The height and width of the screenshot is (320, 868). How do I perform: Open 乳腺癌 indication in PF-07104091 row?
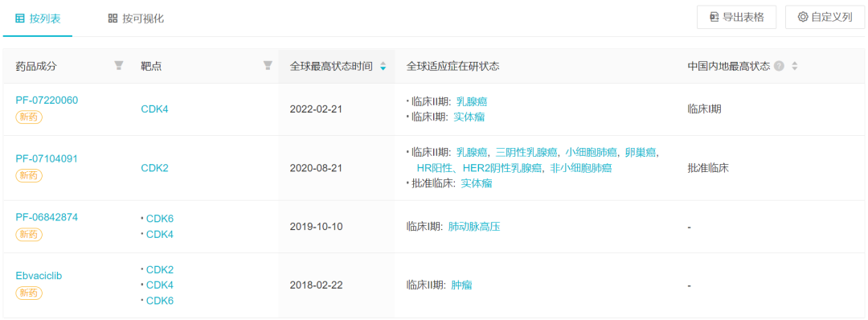coord(472,152)
